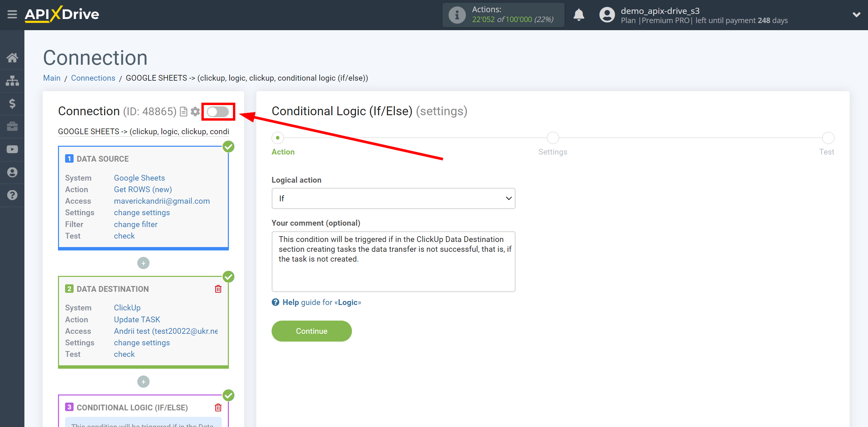Screen dimensions: 868x427
Task: Toggle the connection on/off switch
Action: [218, 112]
